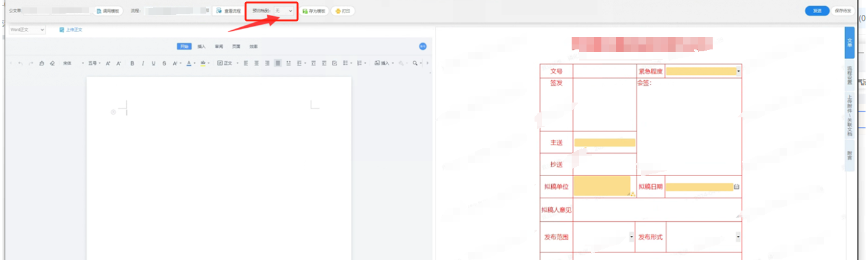Click the 保存待发 save draft button

[843, 10]
